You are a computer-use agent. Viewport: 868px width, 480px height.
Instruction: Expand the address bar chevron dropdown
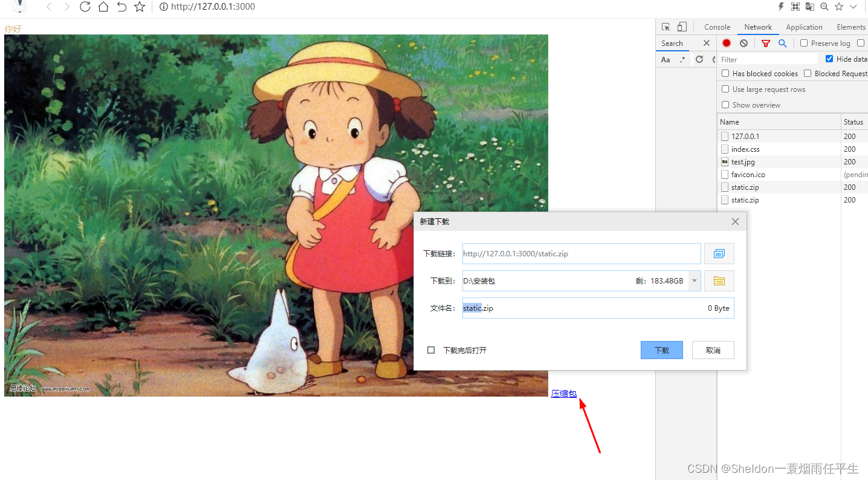tap(853, 7)
